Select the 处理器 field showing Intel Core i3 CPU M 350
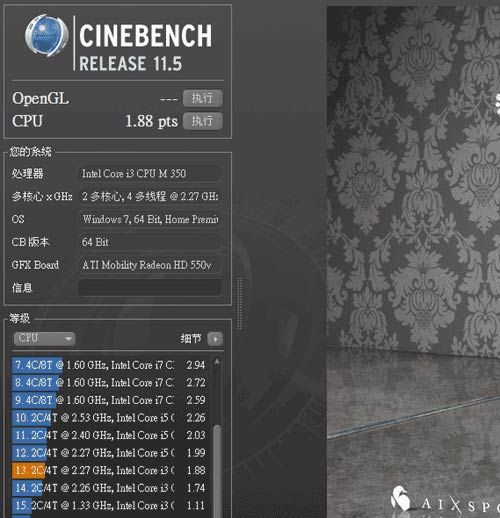 point(150,173)
